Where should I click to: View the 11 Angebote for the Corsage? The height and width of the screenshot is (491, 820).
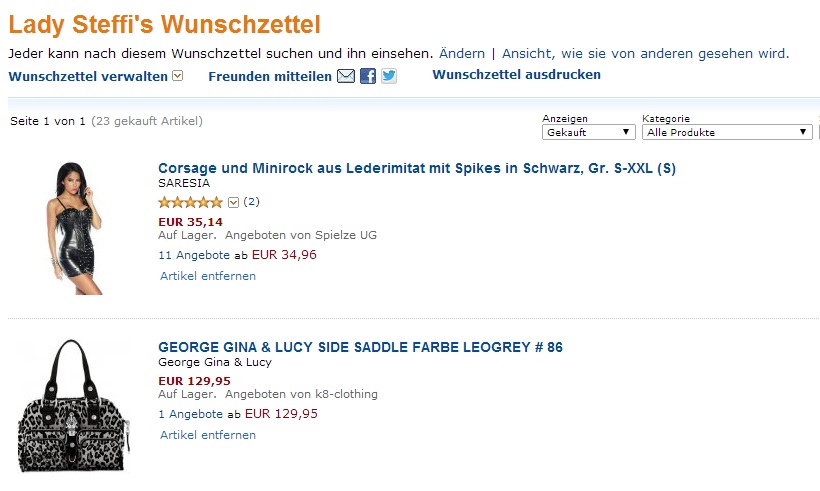tap(194, 255)
